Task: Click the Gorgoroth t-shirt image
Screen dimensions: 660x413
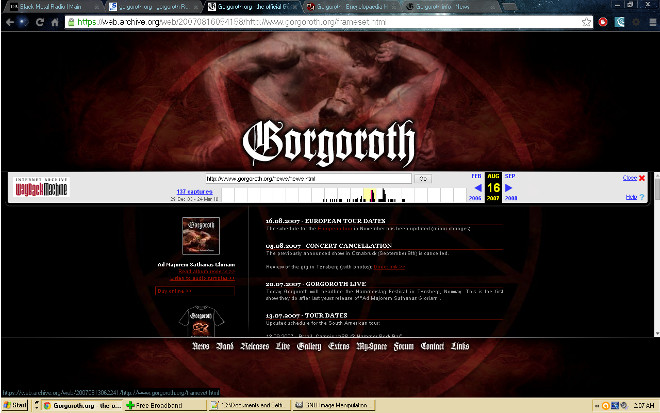Action: click(201, 321)
